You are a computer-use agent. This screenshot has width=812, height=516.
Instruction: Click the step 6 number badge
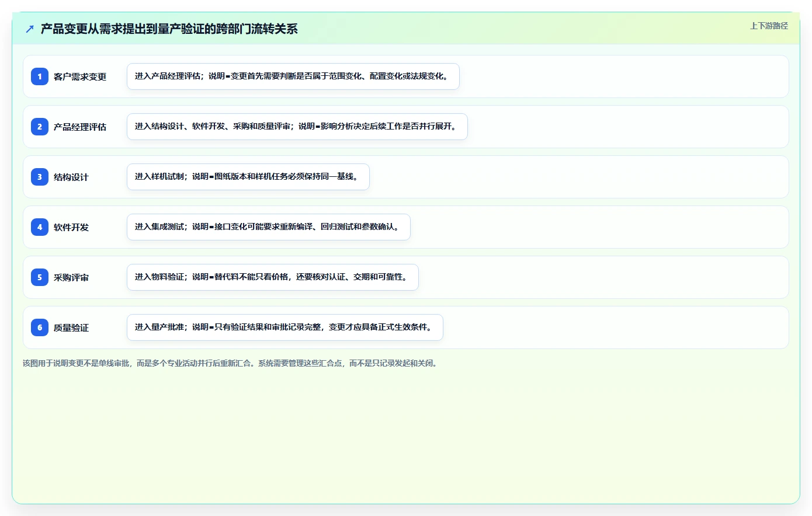click(x=40, y=327)
